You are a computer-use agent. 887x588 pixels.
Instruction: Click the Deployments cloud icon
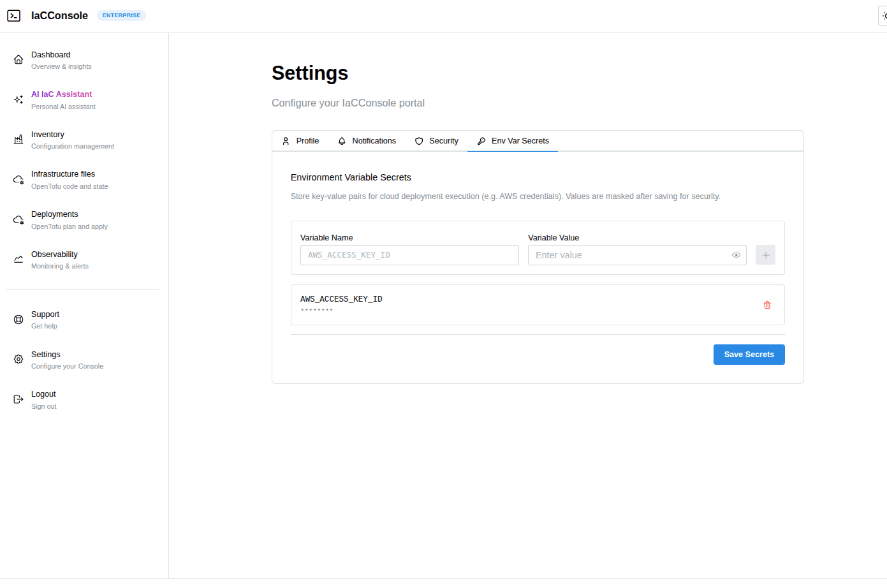tap(18, 220)
